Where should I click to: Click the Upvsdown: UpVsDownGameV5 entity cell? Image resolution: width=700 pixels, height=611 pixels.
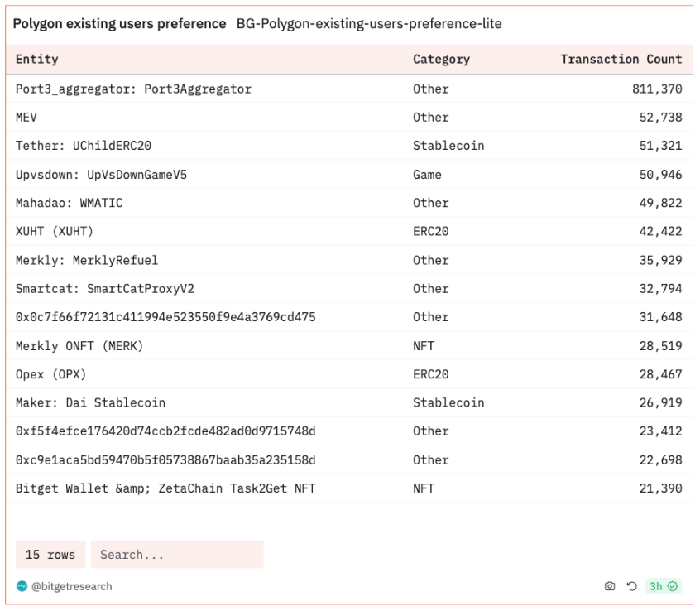click(101, 175)
